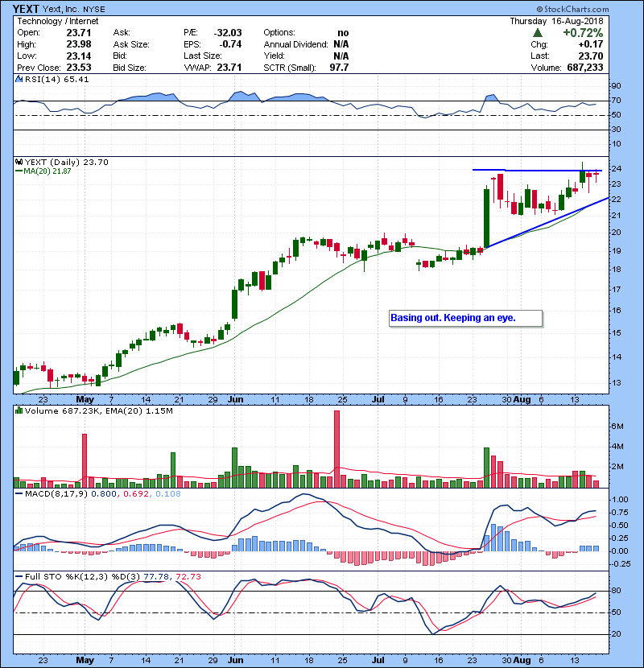Click the 1.00 label on MACD axis

(x=620, y=499)
